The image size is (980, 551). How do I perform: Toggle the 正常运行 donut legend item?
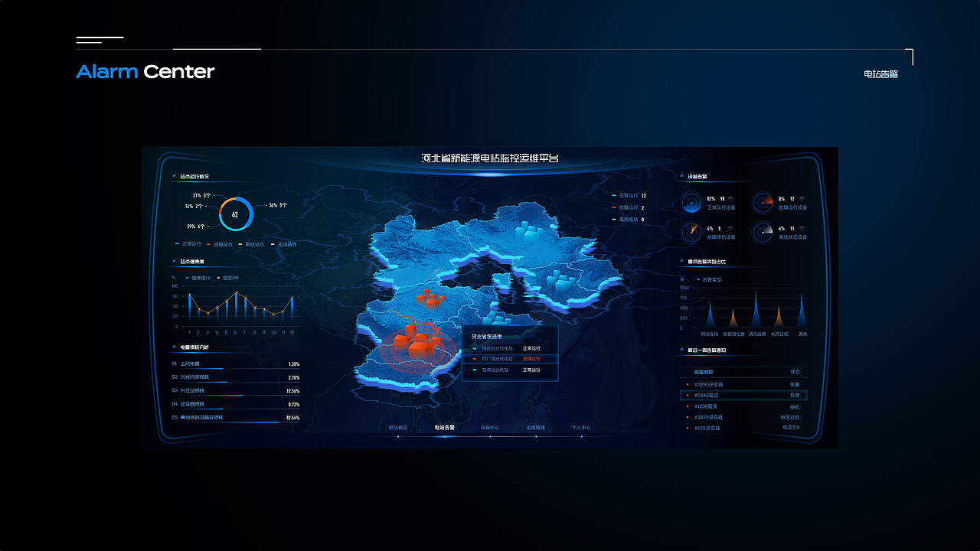[188, 244]
